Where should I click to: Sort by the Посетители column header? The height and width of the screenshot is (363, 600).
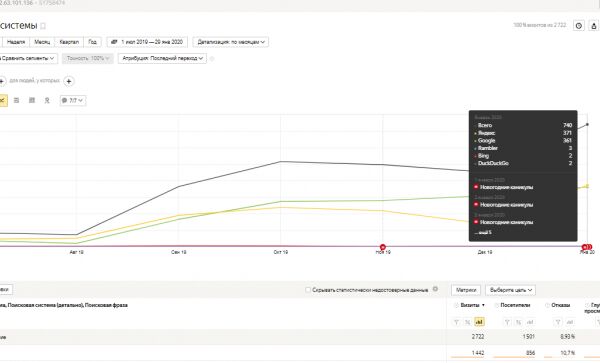pos(515,305)
